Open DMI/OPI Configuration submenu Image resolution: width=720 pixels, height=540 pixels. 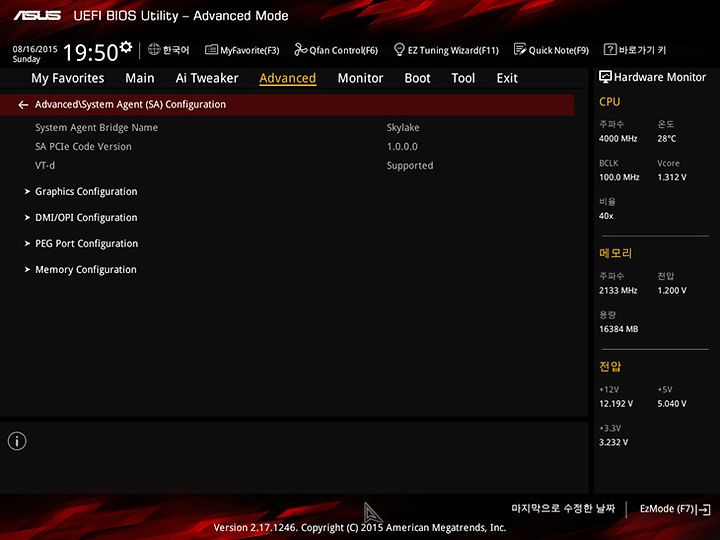(86, 218)
